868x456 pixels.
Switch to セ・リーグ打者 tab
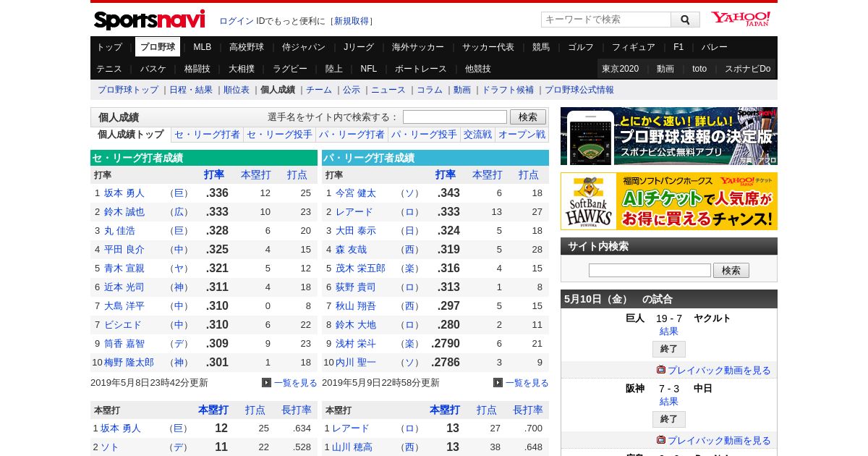tap(207, 135)
